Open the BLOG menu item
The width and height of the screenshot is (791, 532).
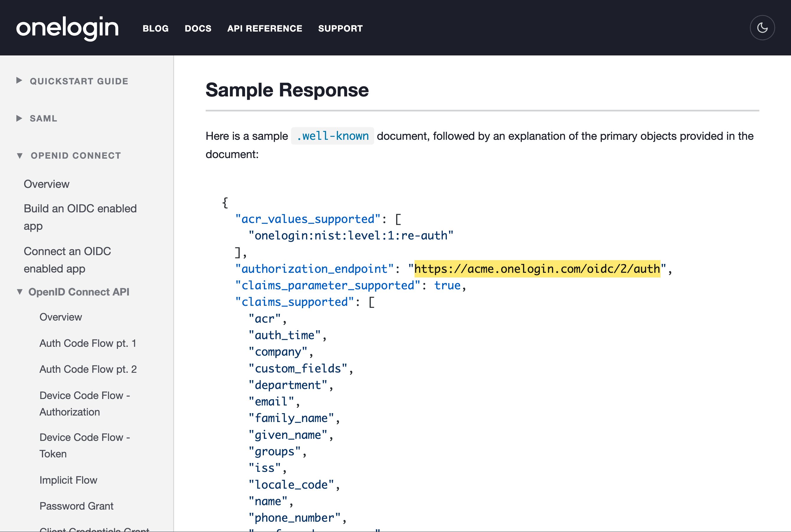click(156, 29)
